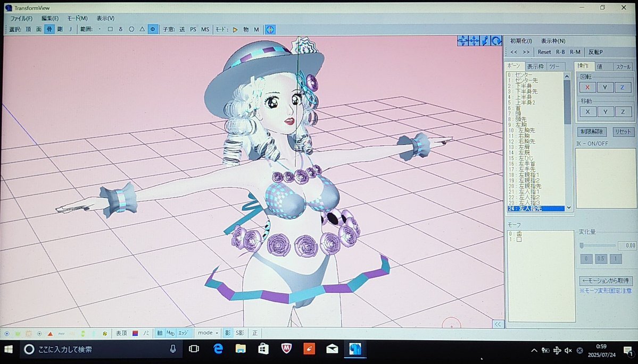Switch to the ボーン tab

point(514,66)
